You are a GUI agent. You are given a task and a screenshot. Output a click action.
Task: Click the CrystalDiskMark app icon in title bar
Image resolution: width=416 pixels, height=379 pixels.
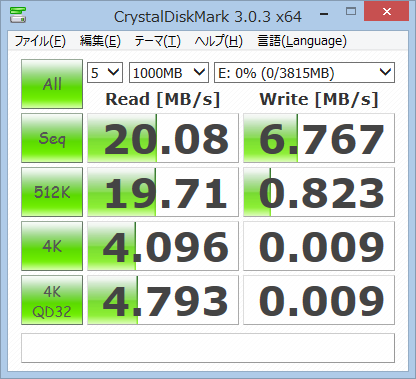[x=18, y=14]
